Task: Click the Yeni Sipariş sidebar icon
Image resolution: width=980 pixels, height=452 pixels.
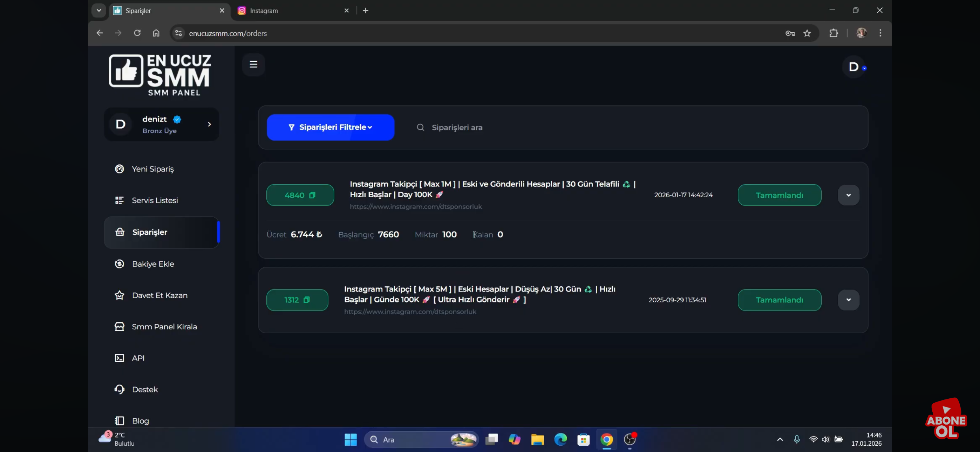Action: coord(120,169)
